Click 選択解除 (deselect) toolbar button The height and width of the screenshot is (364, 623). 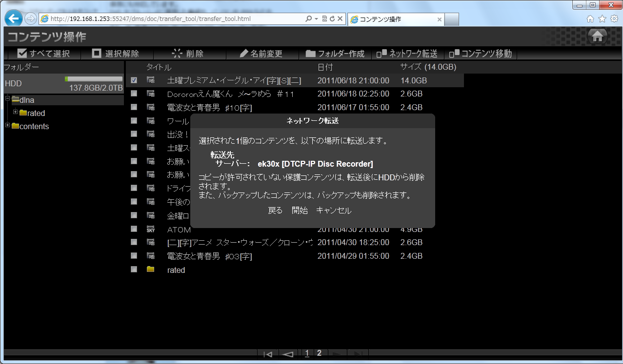tap(116, 54)
